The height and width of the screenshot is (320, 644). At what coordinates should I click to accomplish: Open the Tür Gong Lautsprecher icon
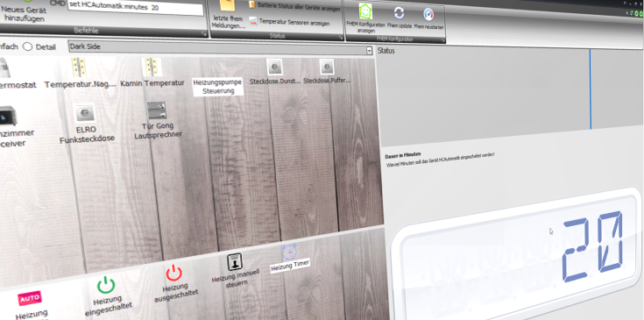157,111
